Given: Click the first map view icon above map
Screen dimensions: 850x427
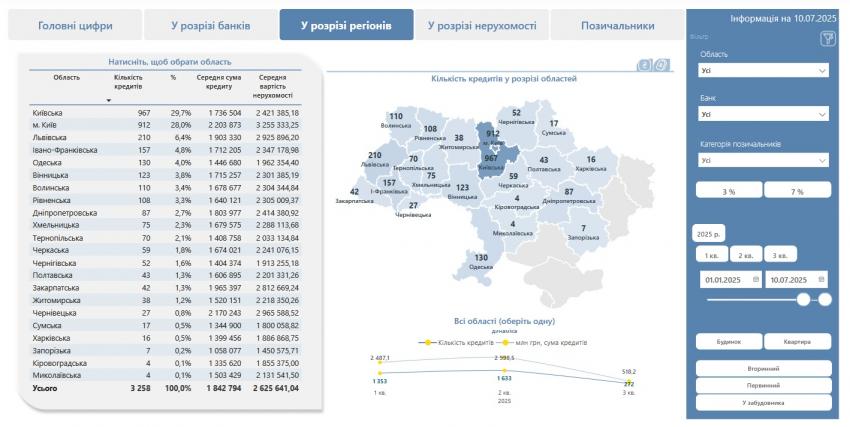Looking at the screenshot, I should (645, 65).
